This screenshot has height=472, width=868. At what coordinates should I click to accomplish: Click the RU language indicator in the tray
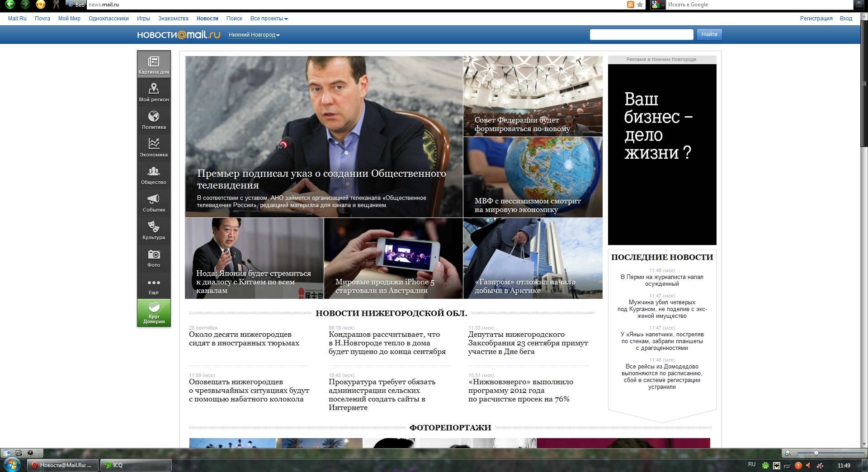[x=752, y=464]
